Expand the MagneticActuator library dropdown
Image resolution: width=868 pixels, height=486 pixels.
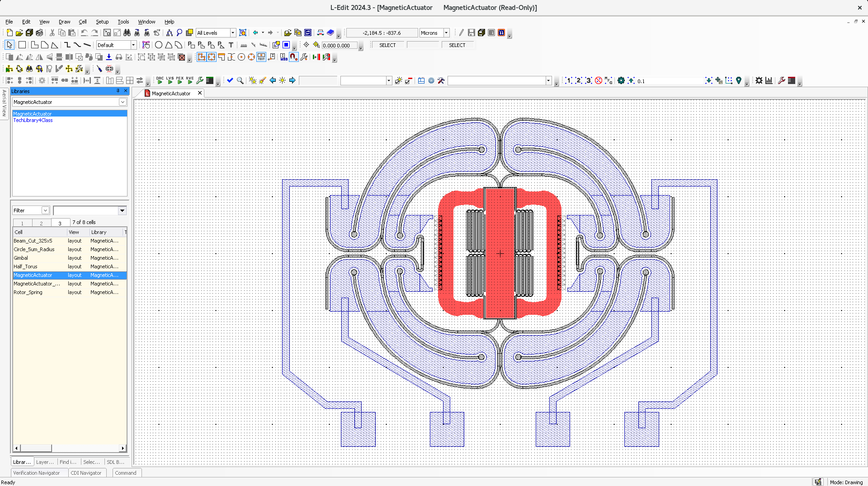123,102
